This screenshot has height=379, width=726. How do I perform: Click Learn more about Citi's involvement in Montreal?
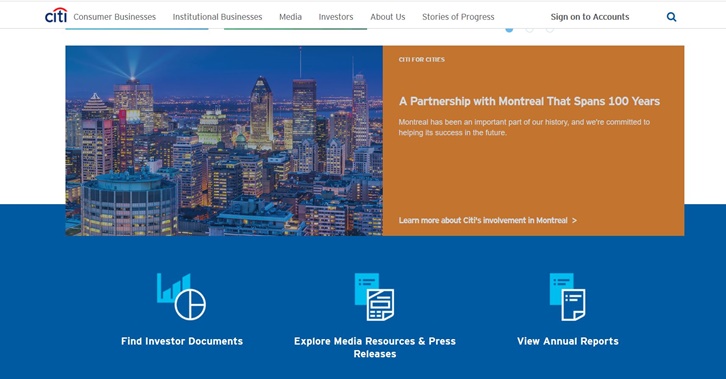tap(488, 220)
